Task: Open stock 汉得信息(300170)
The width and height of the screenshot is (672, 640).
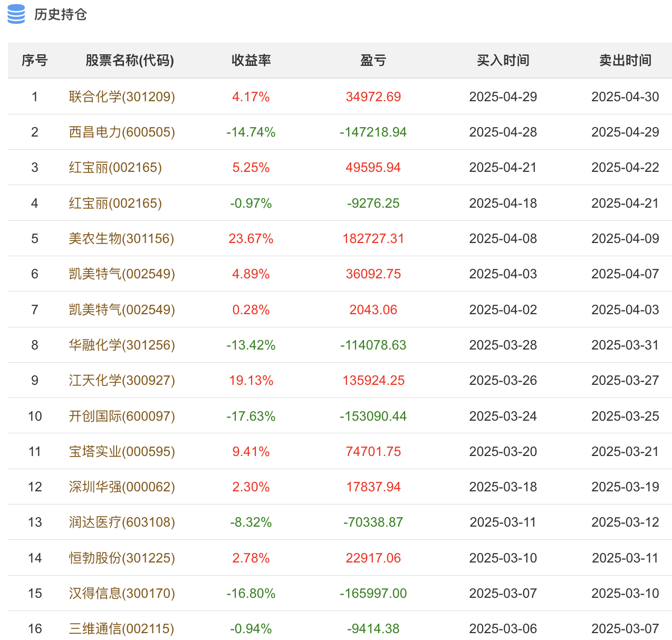Action: (x=122, y=594)
